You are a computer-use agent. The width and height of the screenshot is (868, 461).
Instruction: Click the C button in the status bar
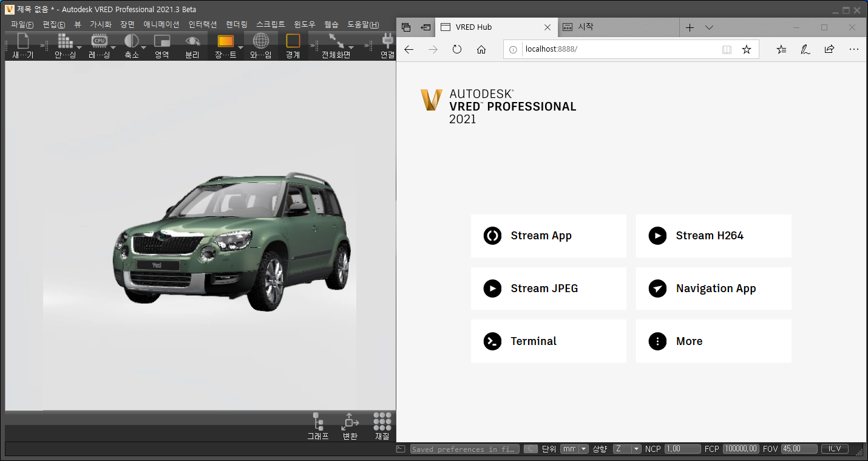(x=531, y=449)
